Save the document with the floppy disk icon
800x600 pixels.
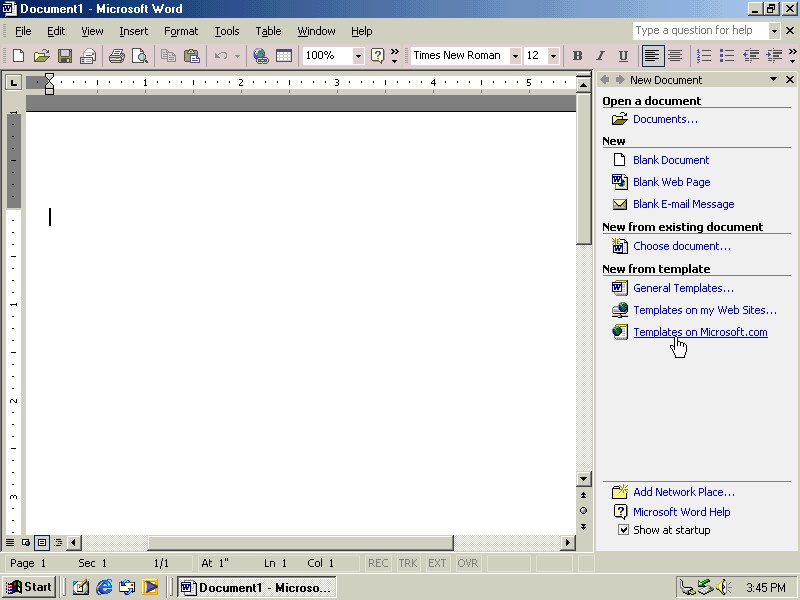65,56
